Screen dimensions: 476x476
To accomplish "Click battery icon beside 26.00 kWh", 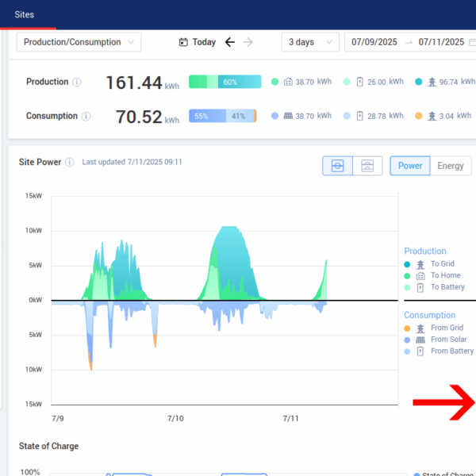I will 359,82.
